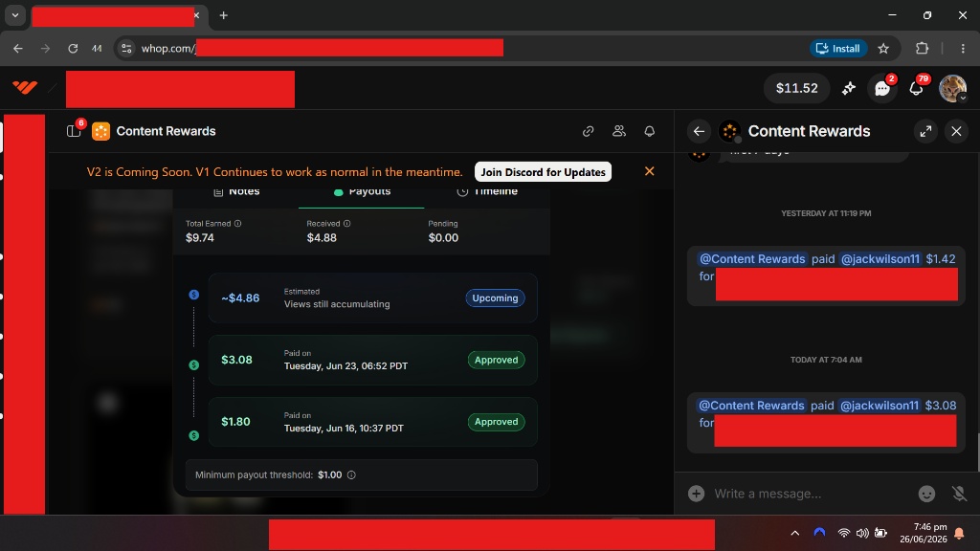Select the Tuesday, Jun 23 payout date
Screen dimensions: 980x551
[x=345, y=366]
